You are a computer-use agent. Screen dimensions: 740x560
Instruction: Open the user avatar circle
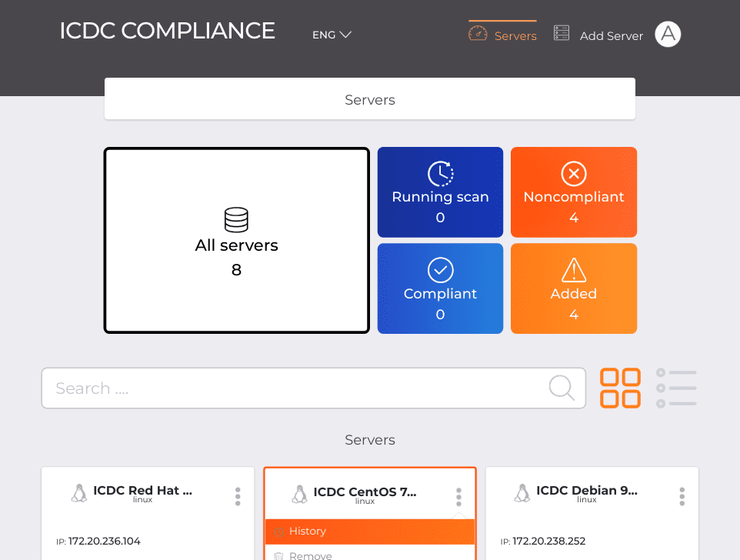[x=668, y=34]
